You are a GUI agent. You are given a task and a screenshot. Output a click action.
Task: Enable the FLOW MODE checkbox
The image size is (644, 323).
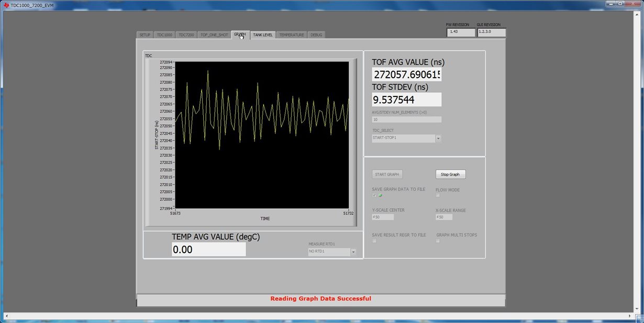coord(438,195)
